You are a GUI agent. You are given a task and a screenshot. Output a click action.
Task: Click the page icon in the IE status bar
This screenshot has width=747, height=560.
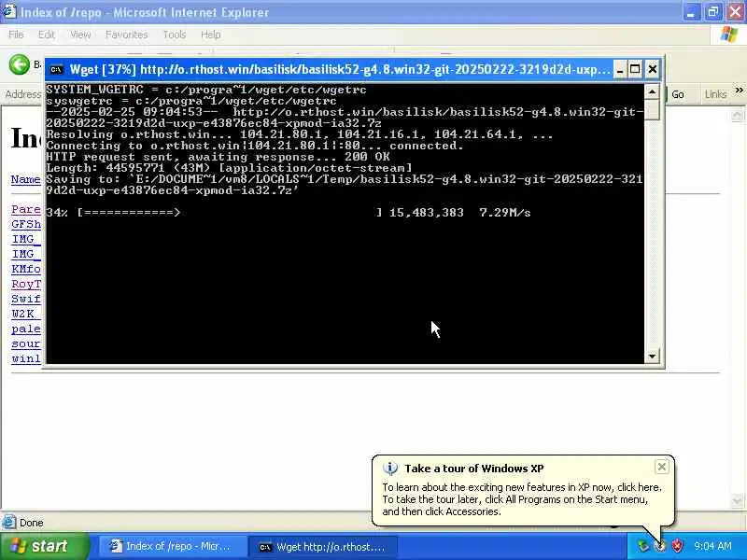(x=8, y=523)
